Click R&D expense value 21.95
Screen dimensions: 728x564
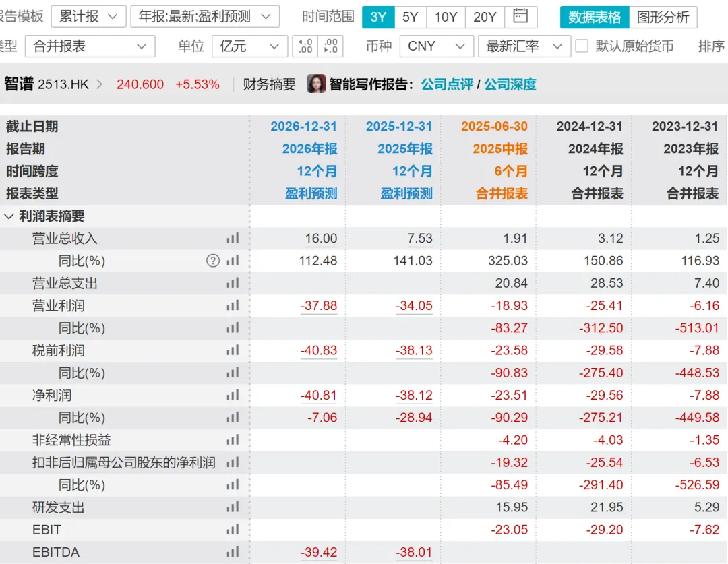[x=607, y=507]
